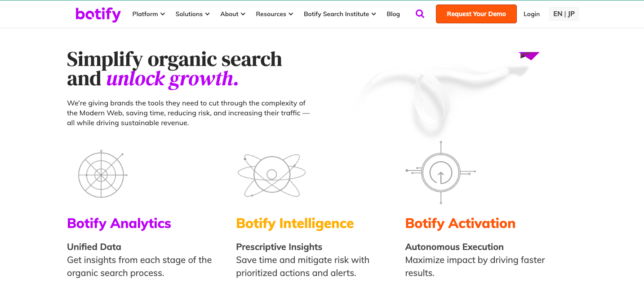Select the Botify Intelligence atom icon
644x285 pixels.
pos(271,174)
